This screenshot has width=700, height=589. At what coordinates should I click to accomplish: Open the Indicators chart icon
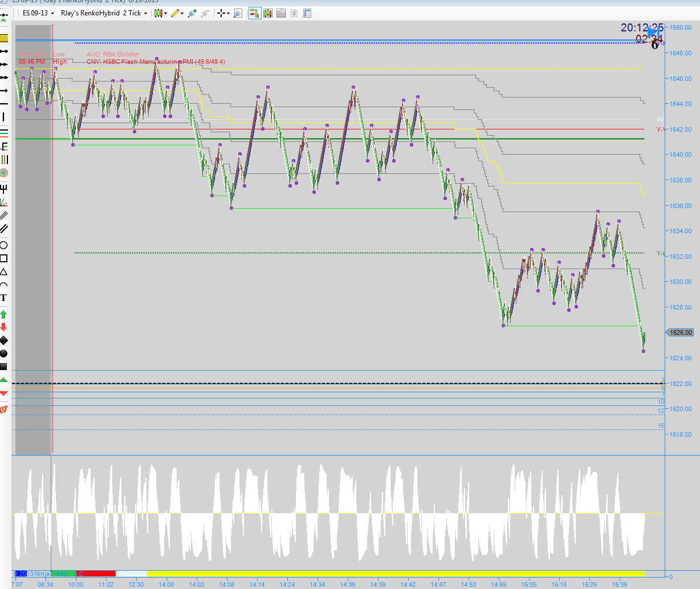click(280, 13)
